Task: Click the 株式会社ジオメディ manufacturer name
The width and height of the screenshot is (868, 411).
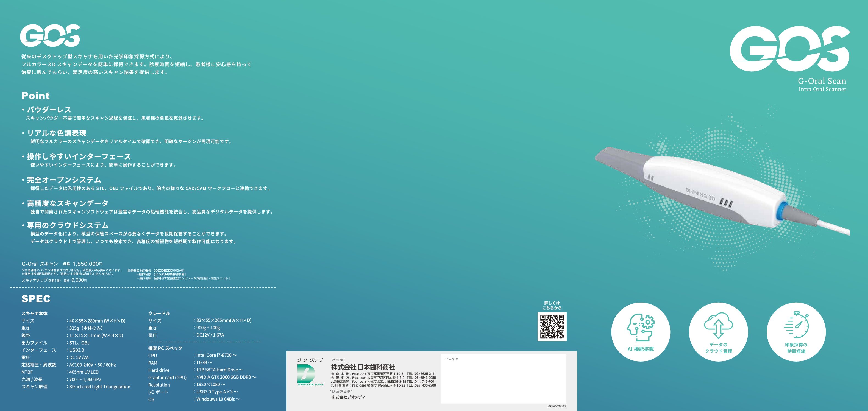Action: pyautogui.click(x=348, y=398)
